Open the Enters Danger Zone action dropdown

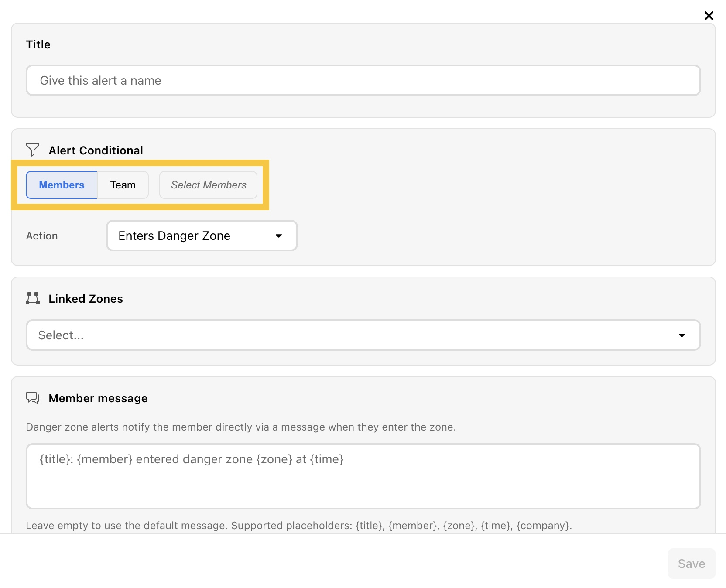tap(202, 236)
